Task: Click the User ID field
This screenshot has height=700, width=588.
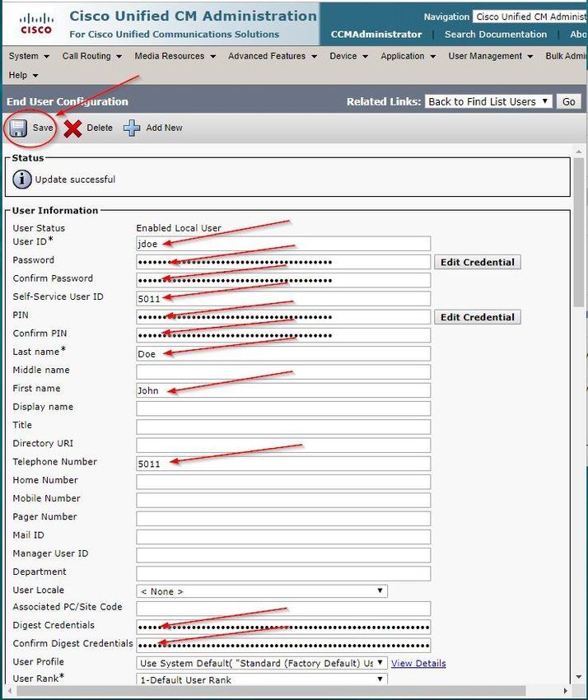Action: (283, 244)
